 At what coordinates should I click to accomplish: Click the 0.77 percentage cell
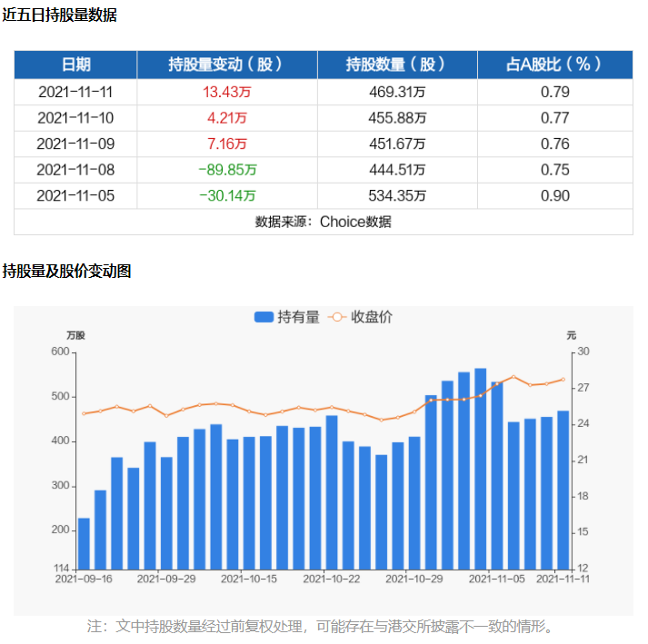click(555, 118)
